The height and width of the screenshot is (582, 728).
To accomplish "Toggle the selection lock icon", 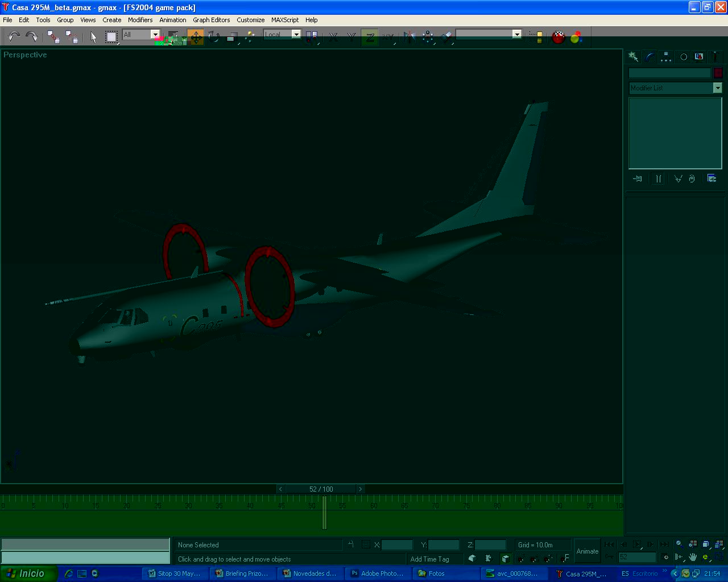I will [x=351, y=544].
